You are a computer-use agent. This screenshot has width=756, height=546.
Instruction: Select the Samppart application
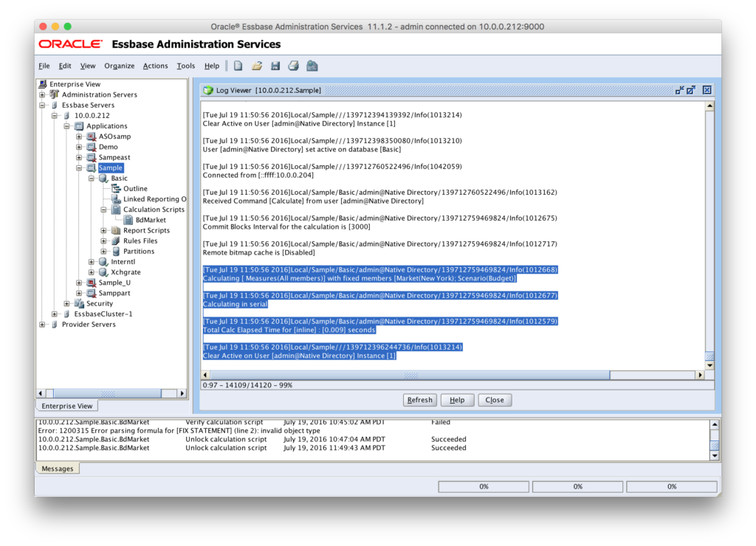point(114,293)
